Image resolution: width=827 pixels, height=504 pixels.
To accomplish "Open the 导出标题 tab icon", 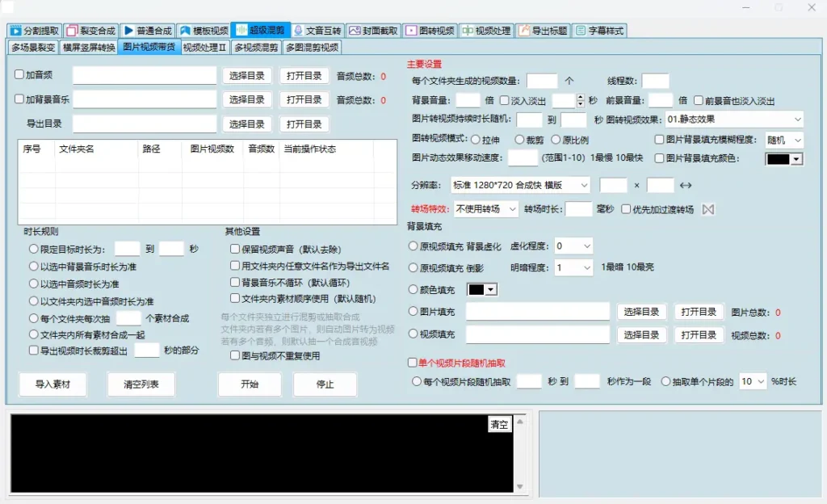I will (x=524, y=31).
